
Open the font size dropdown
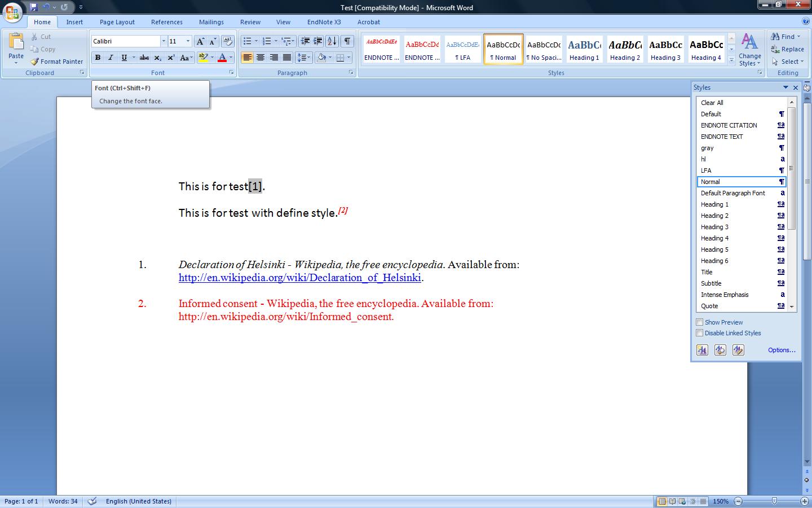[x=188, y=41]
